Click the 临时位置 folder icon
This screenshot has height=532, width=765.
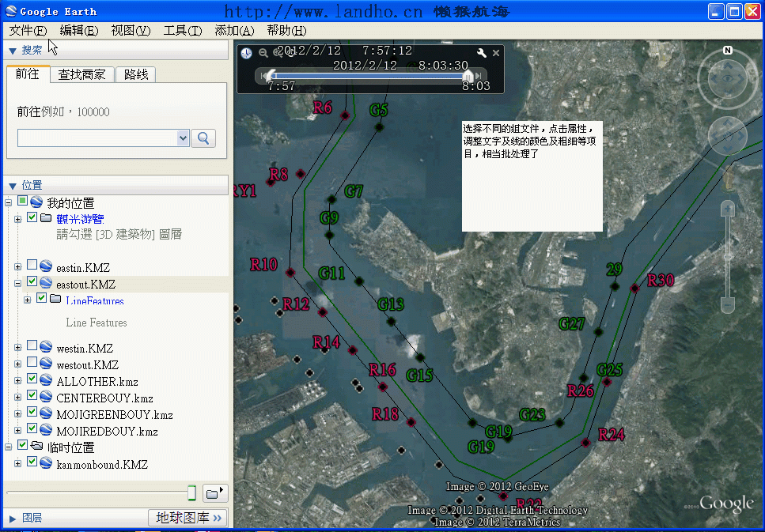(36, 445)
